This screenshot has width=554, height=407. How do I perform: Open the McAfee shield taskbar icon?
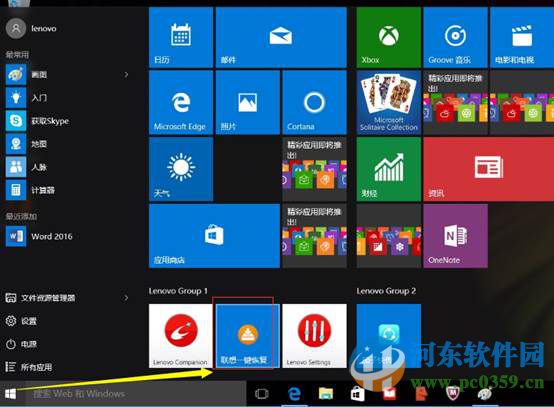(453, 394)
